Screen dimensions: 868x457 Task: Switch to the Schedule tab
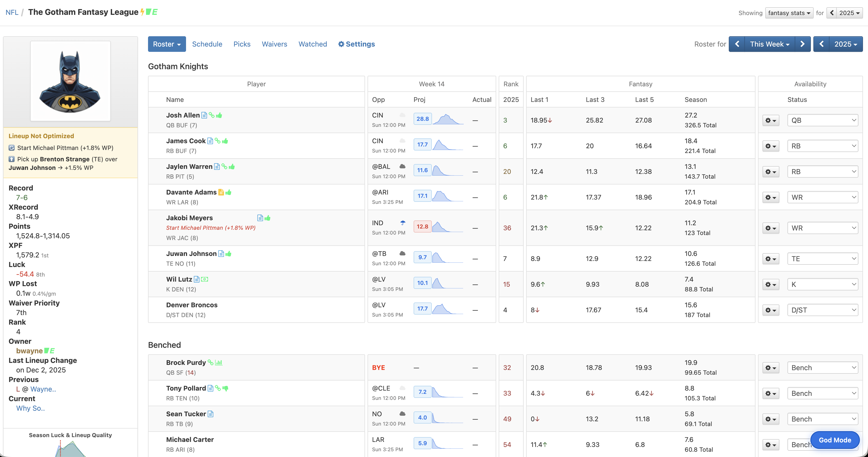tap(207, 44)
